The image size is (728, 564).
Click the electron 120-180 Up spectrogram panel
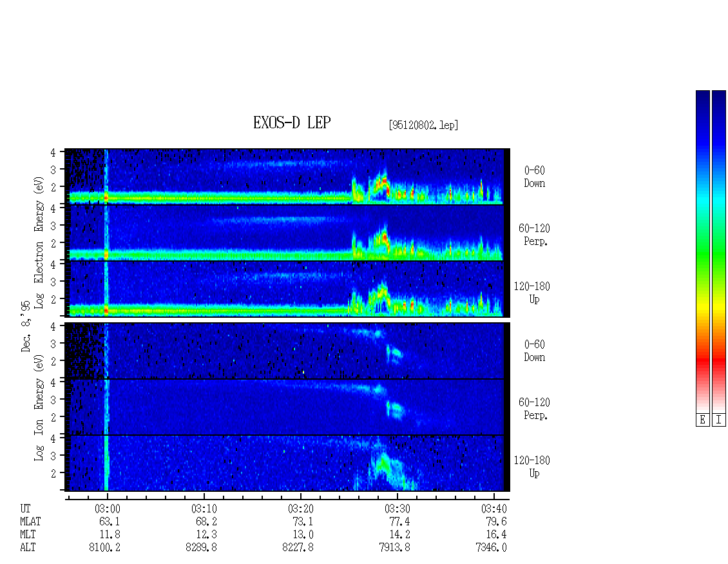287,289
